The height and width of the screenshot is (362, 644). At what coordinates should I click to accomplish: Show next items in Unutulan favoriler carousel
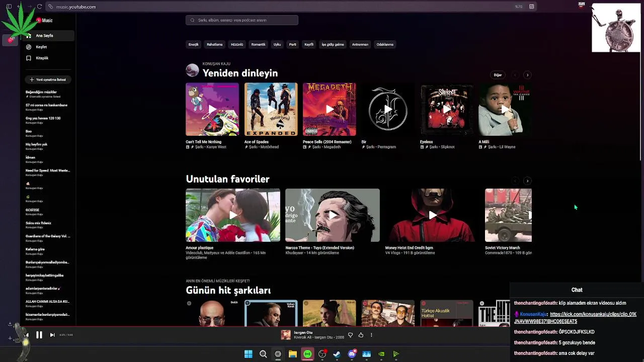point(527,181)
